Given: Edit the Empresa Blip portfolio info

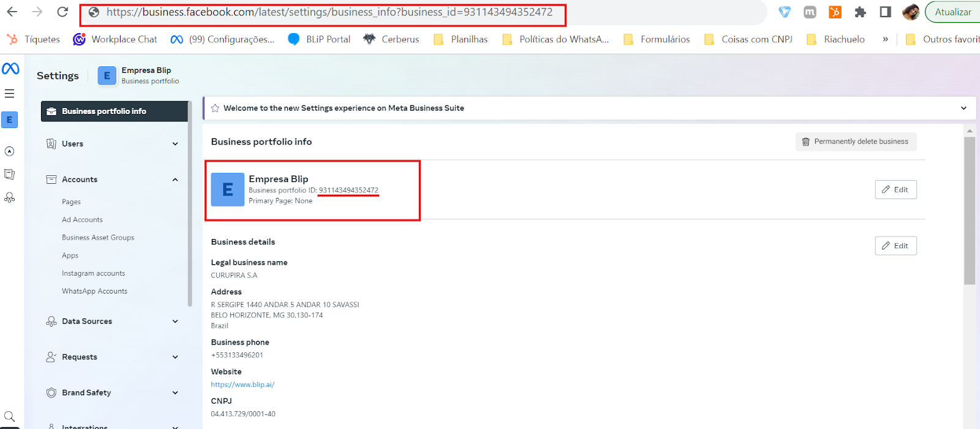Looking at the screenshot, I should 895,189.
